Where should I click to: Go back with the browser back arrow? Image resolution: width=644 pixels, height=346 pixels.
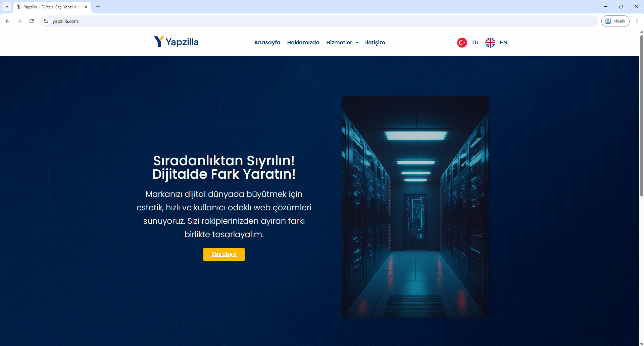coord(7,21)
